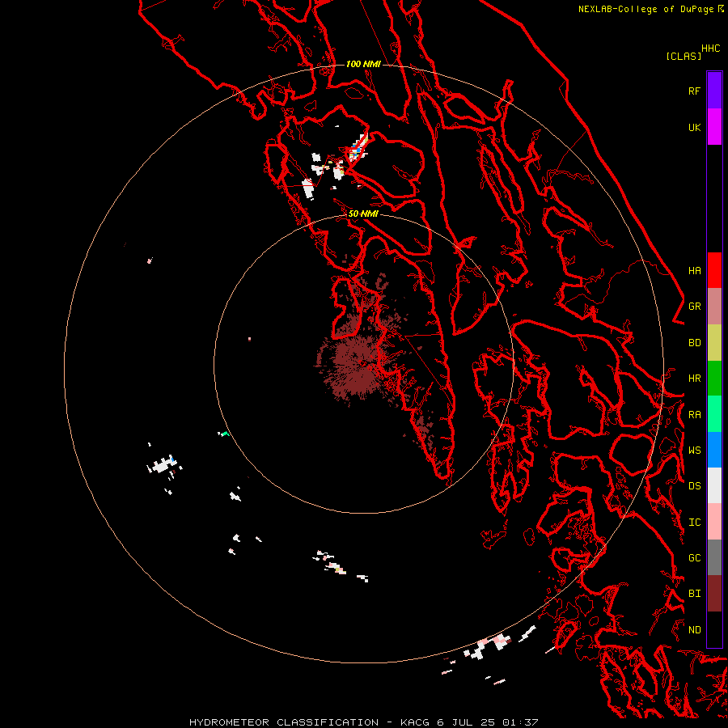Click the NEXLAB-College of DuPage credit text
Viewport: 728px width, 728px height.
click(x=648, y=9)
